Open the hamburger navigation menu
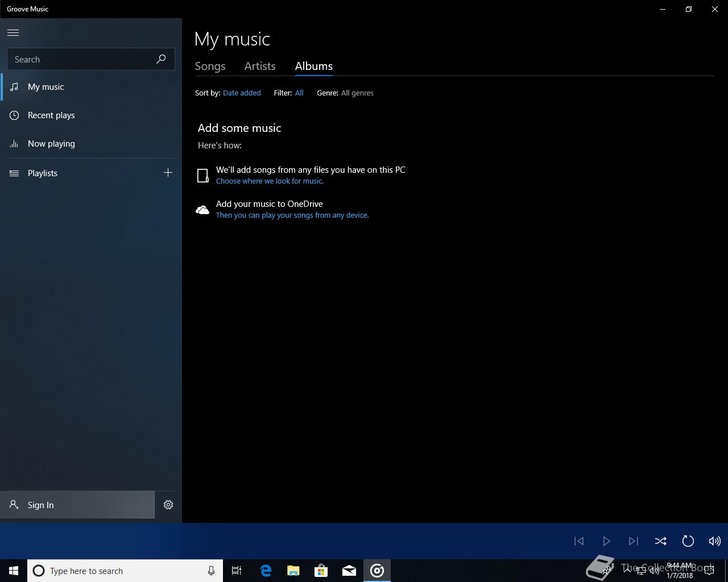728x582 pixels. pyautogui.click(x=13, y=32)
